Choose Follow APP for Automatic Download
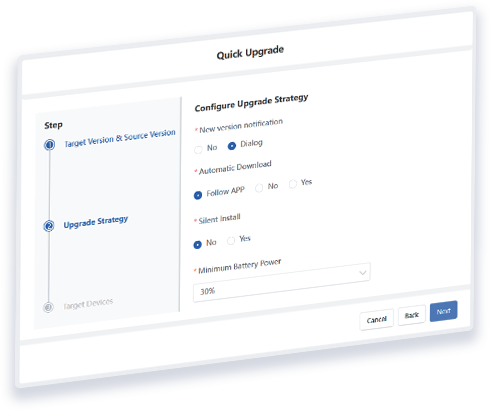This screenshot has height=411, width=491. (198, 195)
